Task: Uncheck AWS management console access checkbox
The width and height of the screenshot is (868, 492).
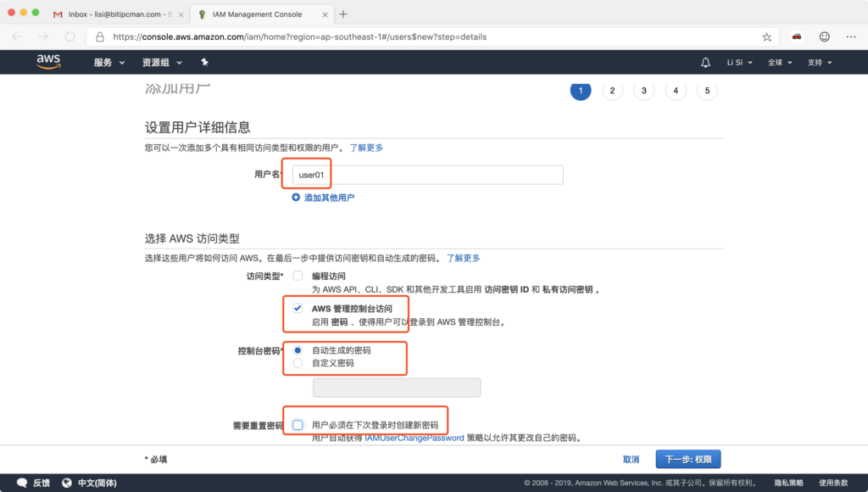Action: coord(298,308)
